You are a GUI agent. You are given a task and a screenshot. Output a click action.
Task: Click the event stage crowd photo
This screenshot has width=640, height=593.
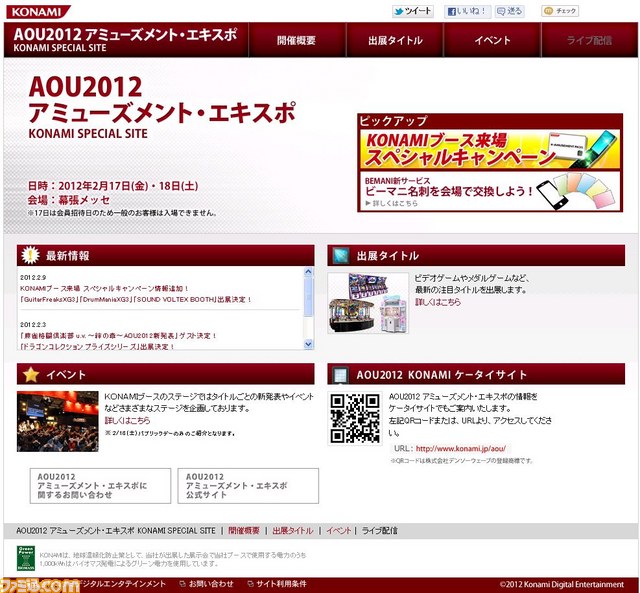click(x=58, y=421)
